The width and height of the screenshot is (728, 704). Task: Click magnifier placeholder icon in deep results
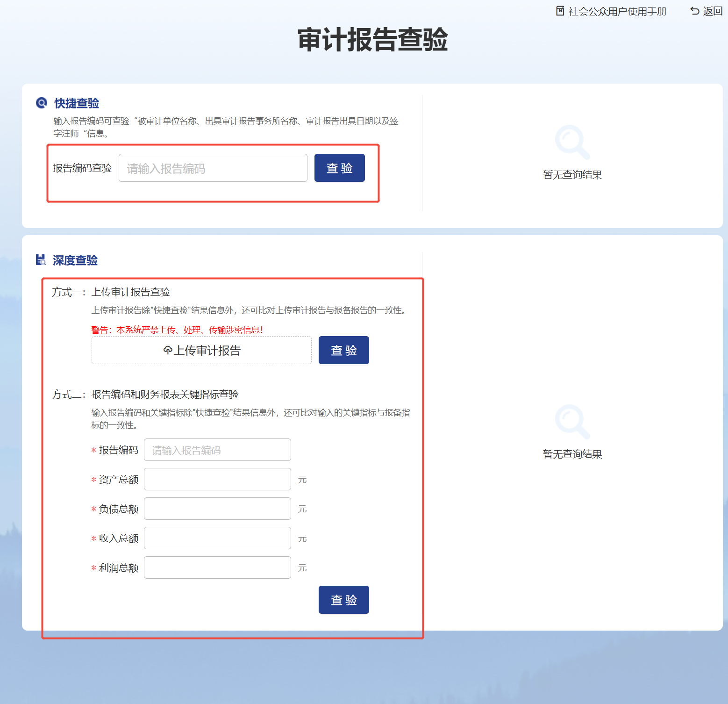click(x=572, y=422)
